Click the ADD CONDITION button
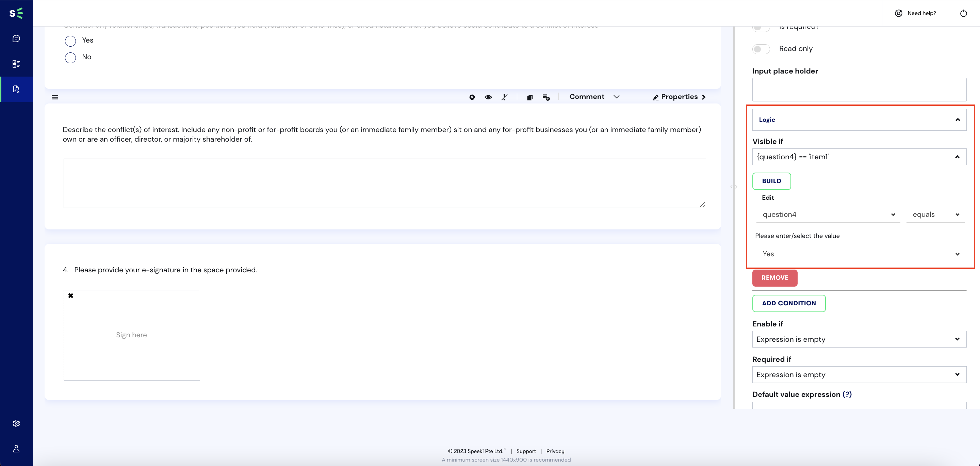 click(x=789, y=303)
